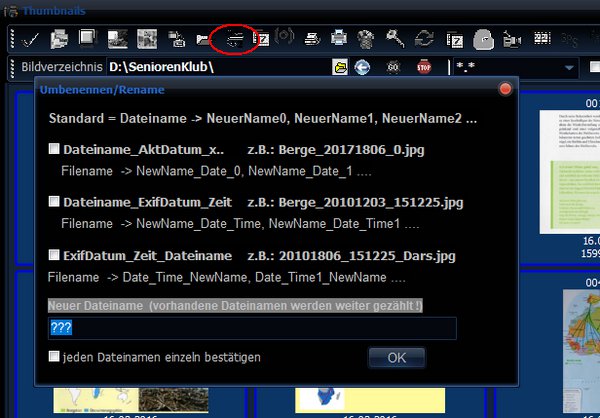Click the Bildverzeichnis path field D:\SeniorenKlub\
Viewport: 600px width, 418px height.
pos(219,67)
